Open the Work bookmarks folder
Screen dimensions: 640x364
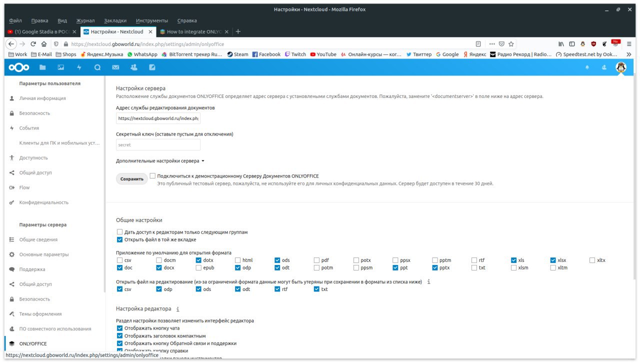(x=18, y=54)
